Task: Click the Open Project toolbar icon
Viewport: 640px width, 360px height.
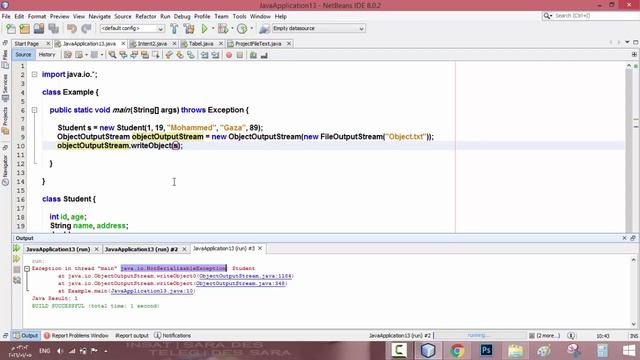Action: (39, 29)
